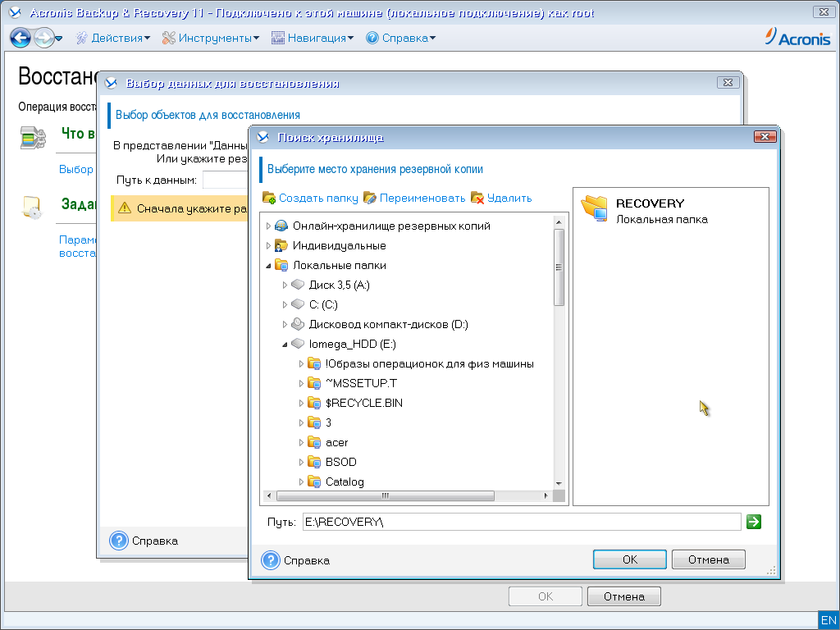Click the tree horizontal scrollbar thumb
The image size is (840, 630).
[386, 496]
